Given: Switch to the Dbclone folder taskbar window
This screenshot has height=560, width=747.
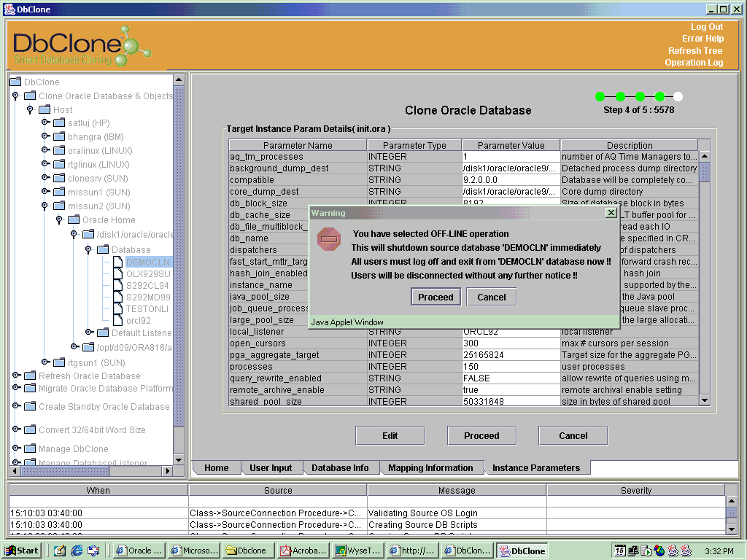Looking at the screenshot, I should [248, 551].
